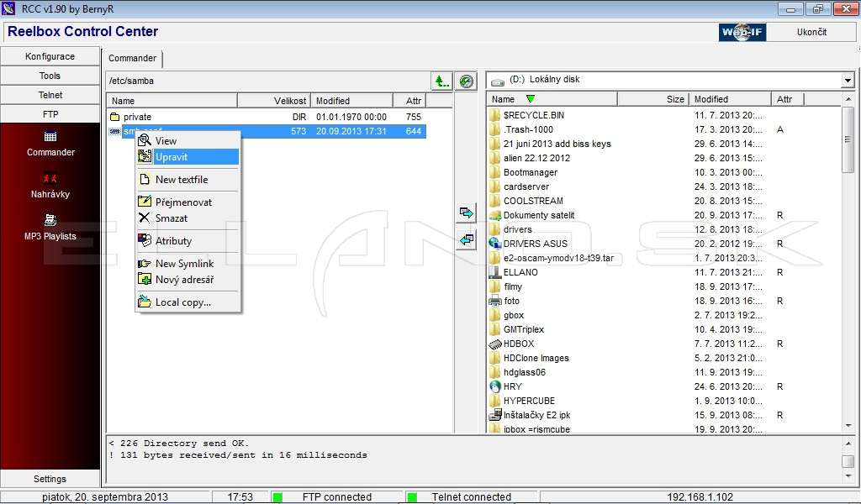This screenshot has width=861, height=504.
Task: Click the Ukončit button
Action: pos(811,32)
